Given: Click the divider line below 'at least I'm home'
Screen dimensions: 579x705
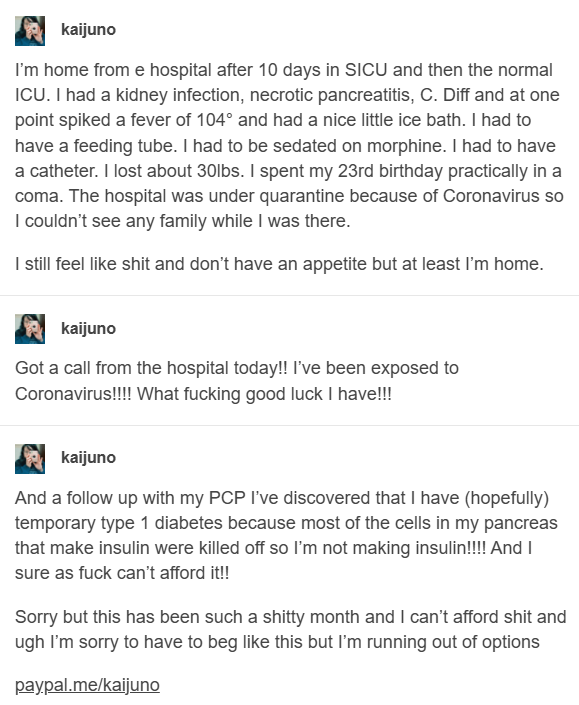Looking at the screenshot, I should point(290,295).
